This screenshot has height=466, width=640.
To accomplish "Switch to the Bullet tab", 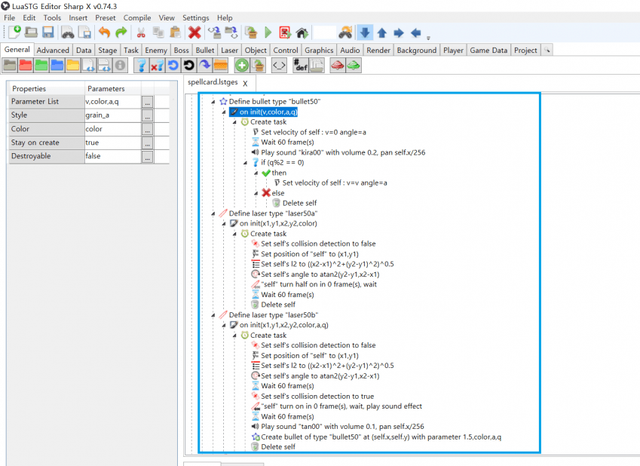I will coord(205,49).
